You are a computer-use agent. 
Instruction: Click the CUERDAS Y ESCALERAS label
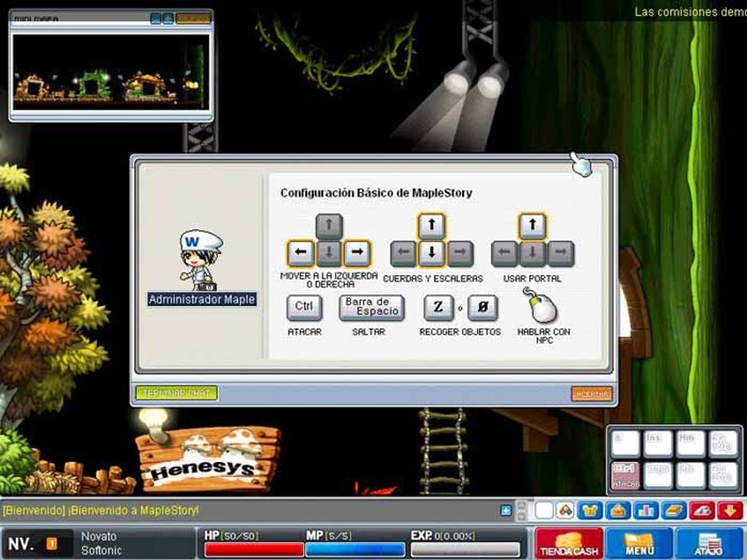click(x=433, y=279)
